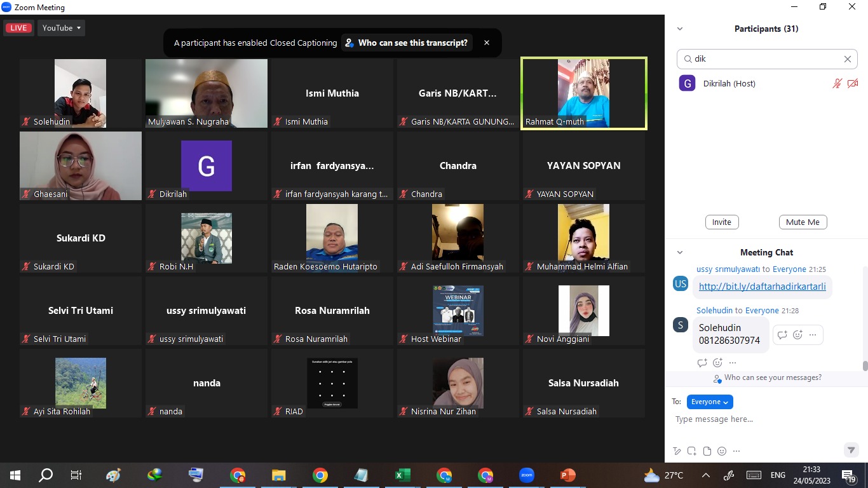Open the more options ellipsis in chat toolbar
This screenshot has height=488, width=868.
click(x=736, y=451)
